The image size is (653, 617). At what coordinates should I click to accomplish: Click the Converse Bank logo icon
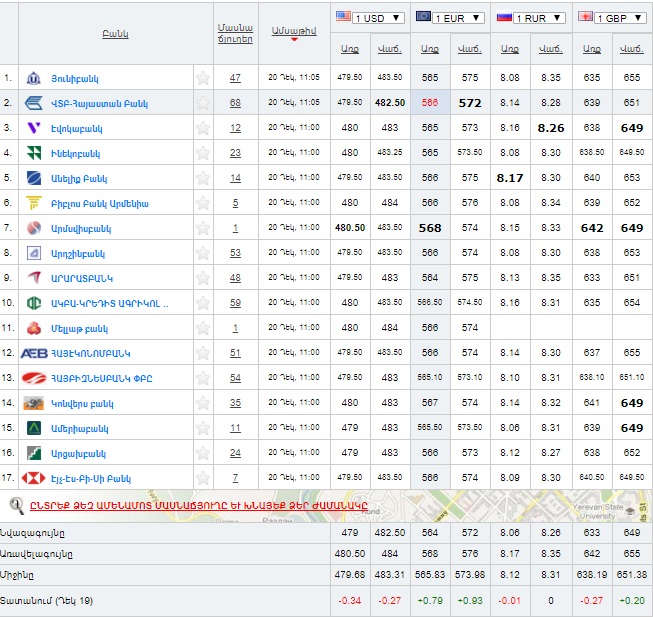tap(34, 403)
